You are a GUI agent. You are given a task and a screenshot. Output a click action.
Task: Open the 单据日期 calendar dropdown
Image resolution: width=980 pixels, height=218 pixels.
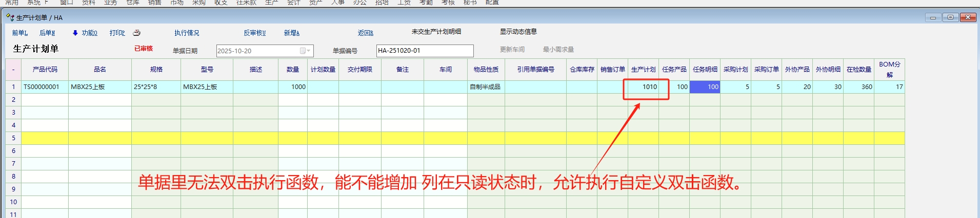click(x=304, y=51)
